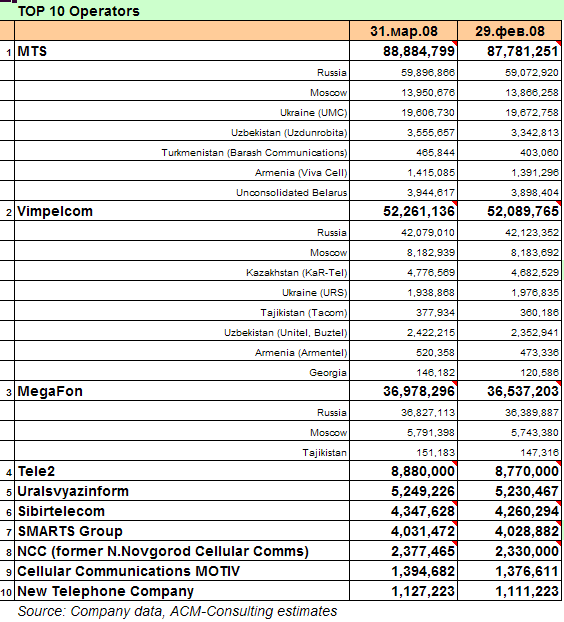
Task: Click the MegaFon total 36,978,296 cell
Action: [x=403, y=391]
